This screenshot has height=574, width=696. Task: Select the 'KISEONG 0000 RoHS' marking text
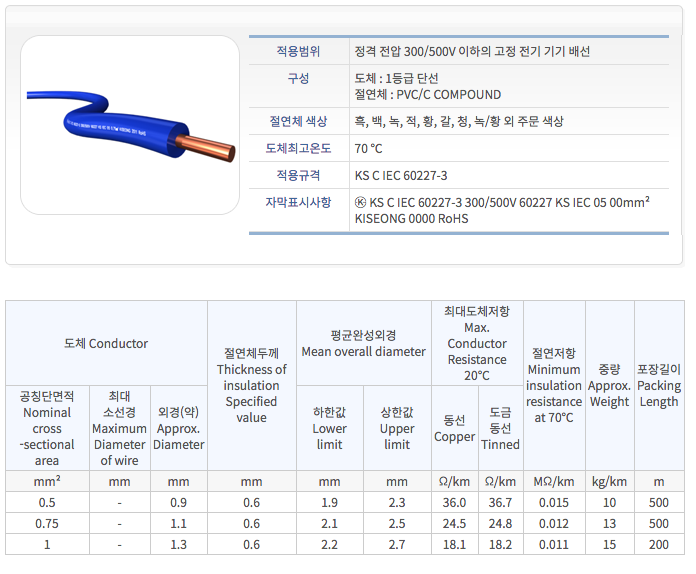coord(411,218)
